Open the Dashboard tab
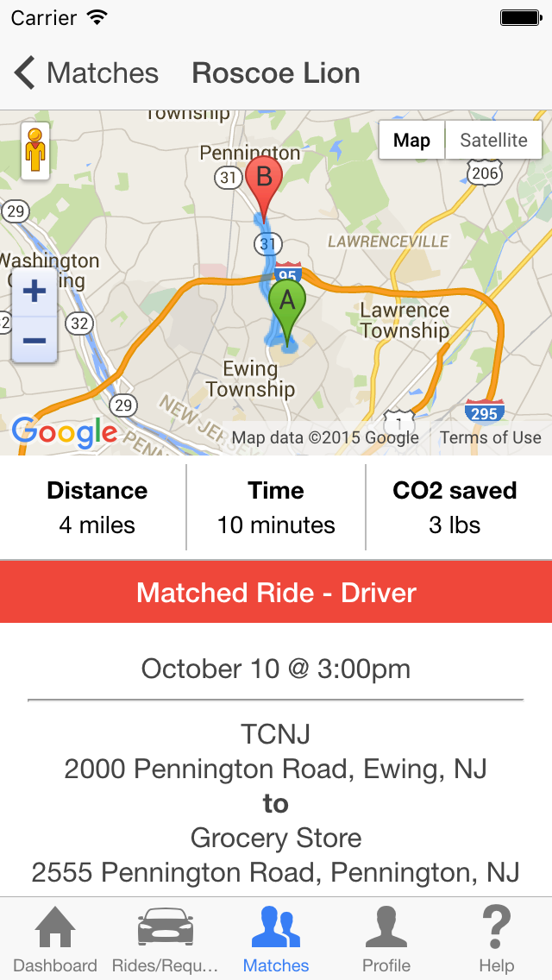 coord(55,940)
